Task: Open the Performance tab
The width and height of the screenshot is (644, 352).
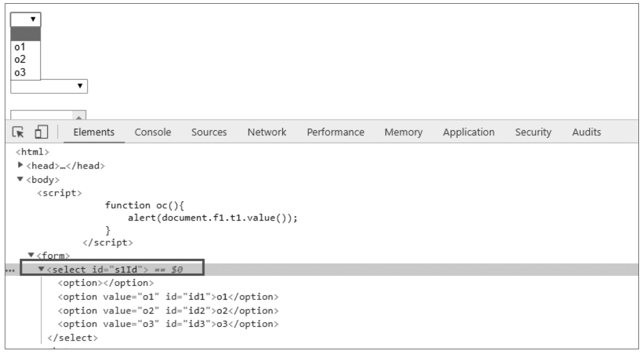Action: pyautogui.click(x=336, y=132)
